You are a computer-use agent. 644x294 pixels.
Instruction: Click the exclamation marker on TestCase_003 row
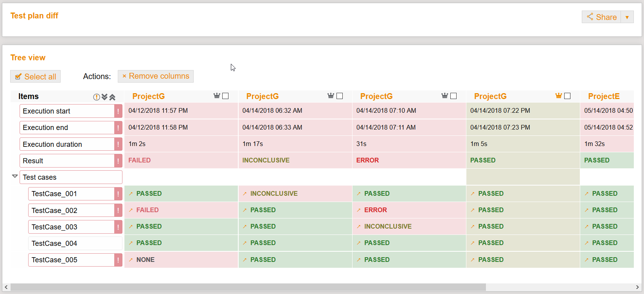[118, 227]
